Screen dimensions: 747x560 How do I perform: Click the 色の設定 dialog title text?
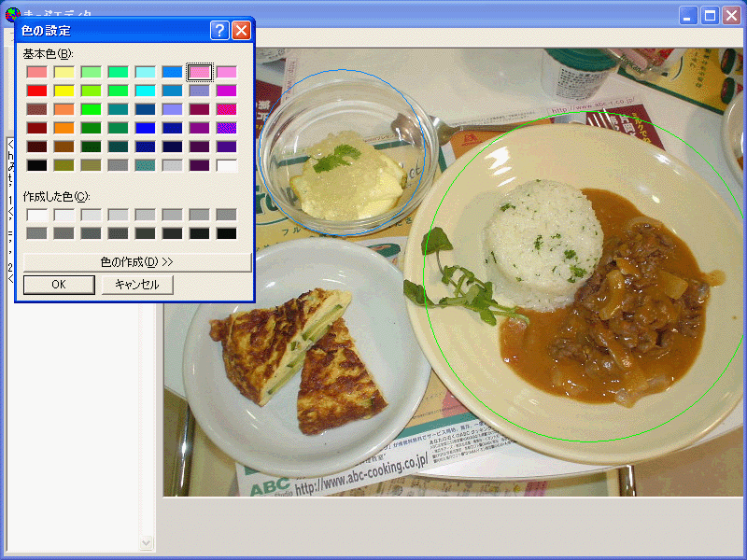pyautogui.click(x=46, y=31)
